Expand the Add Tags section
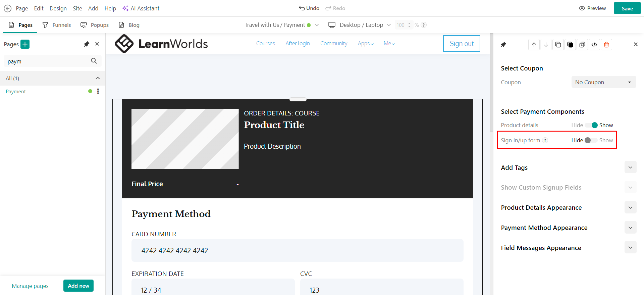Screen dimensions: 644x295 [x=631, y=167]
